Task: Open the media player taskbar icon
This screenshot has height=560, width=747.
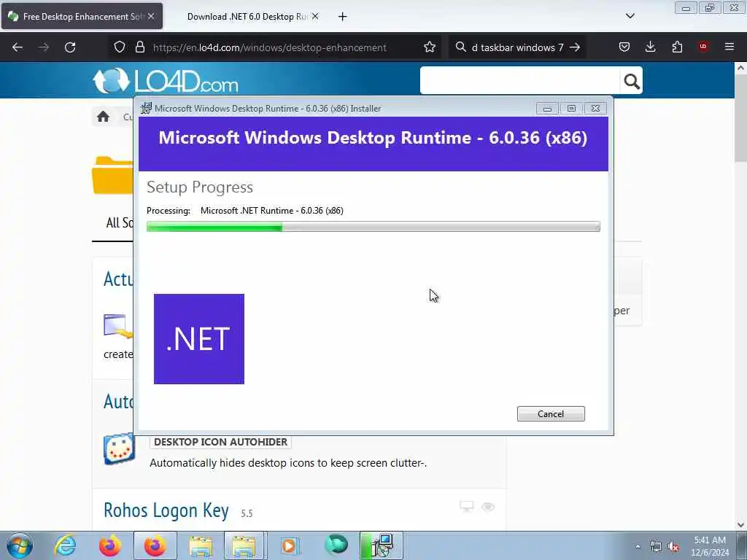Action: pos(289,545)
